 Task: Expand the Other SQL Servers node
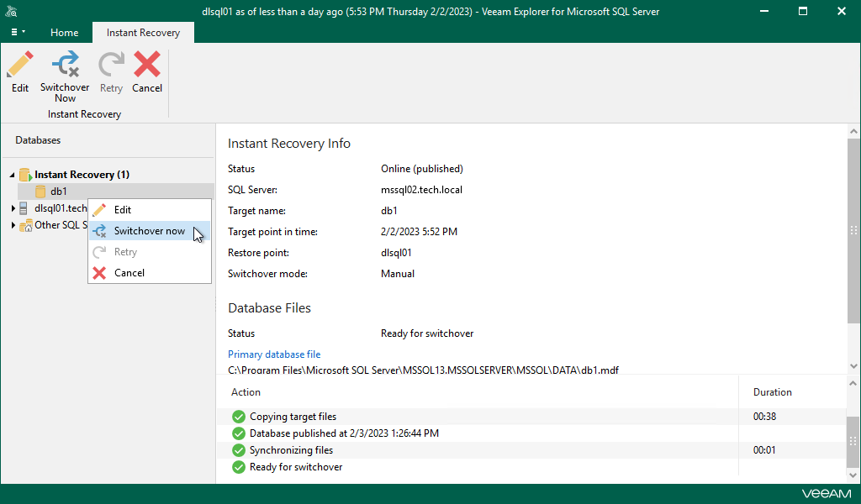[x=13, y=225]
